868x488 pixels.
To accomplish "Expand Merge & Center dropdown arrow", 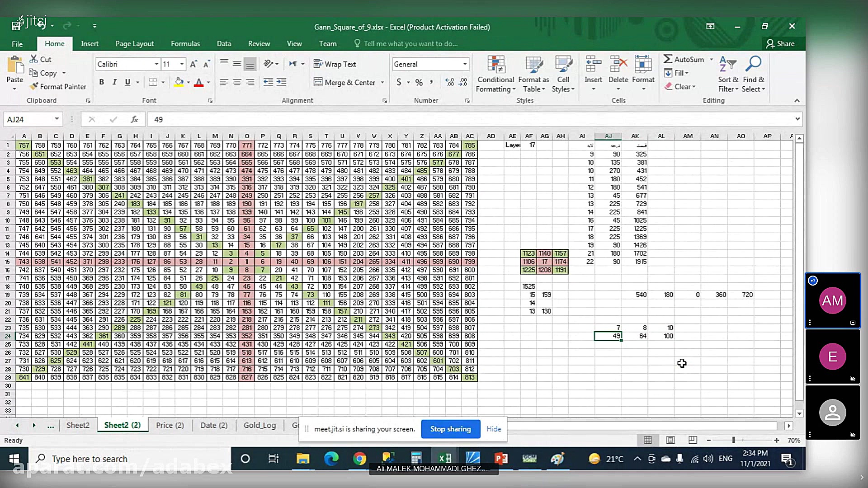I will tap(382, 82).
